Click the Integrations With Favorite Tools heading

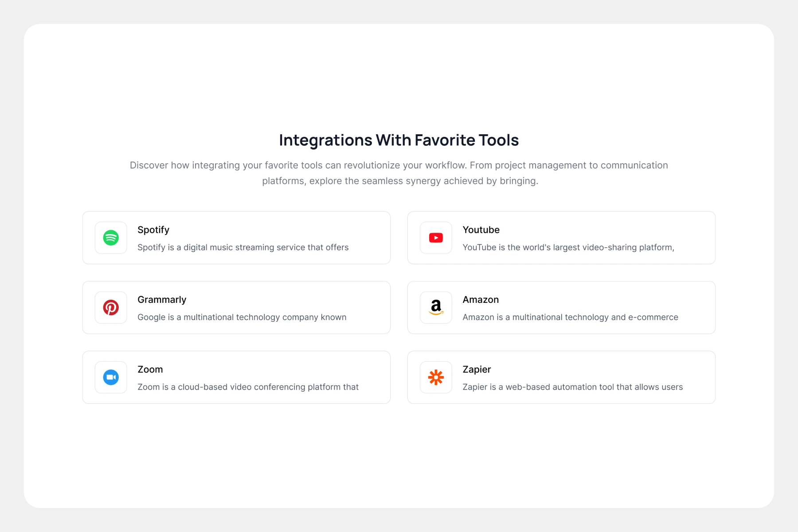click(x=399, y=140)
